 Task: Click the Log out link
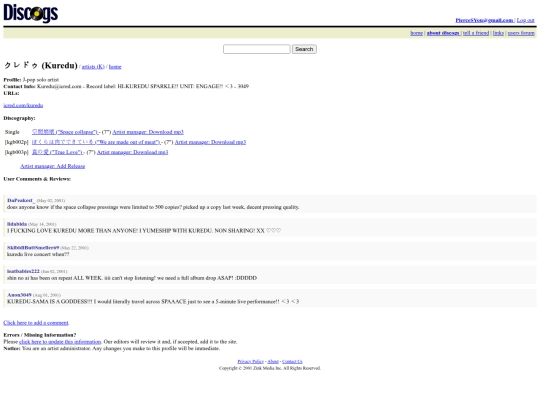click(x=525, y=20)
